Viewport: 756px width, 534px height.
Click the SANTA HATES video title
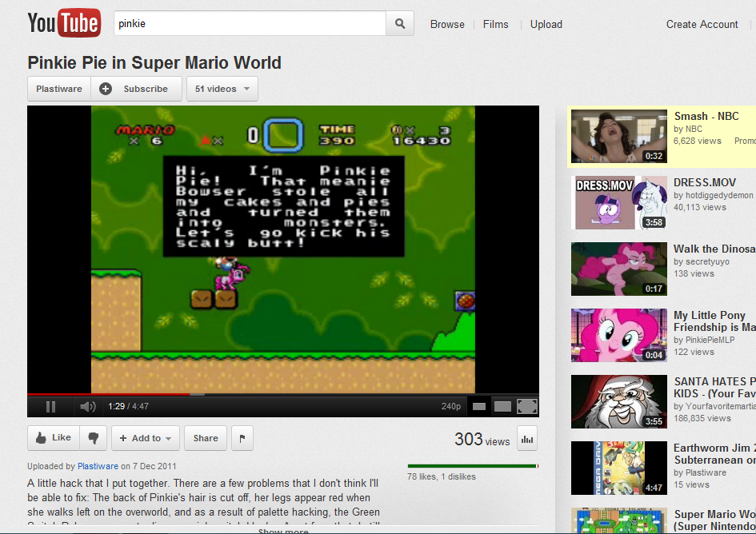click(714, 388)
